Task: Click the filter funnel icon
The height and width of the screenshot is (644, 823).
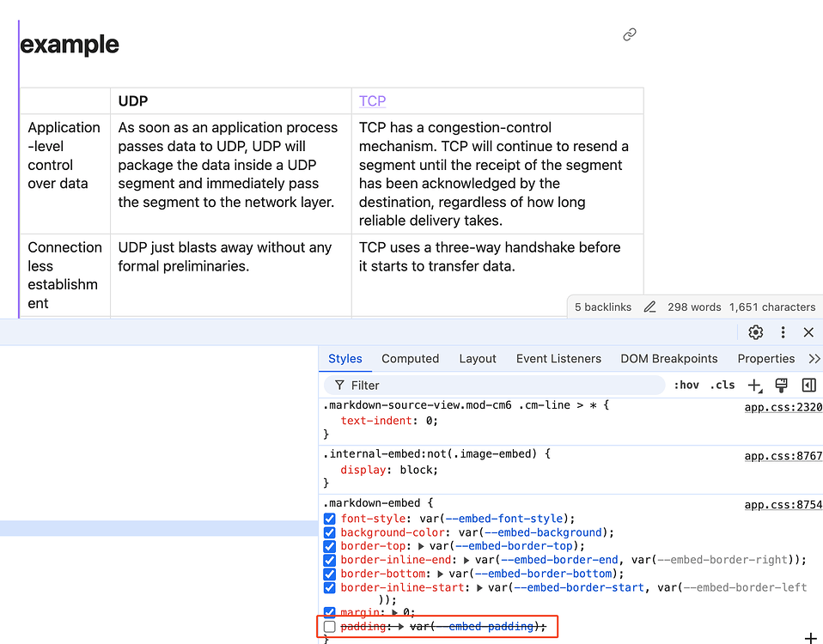Action: [x=339, y=386]
